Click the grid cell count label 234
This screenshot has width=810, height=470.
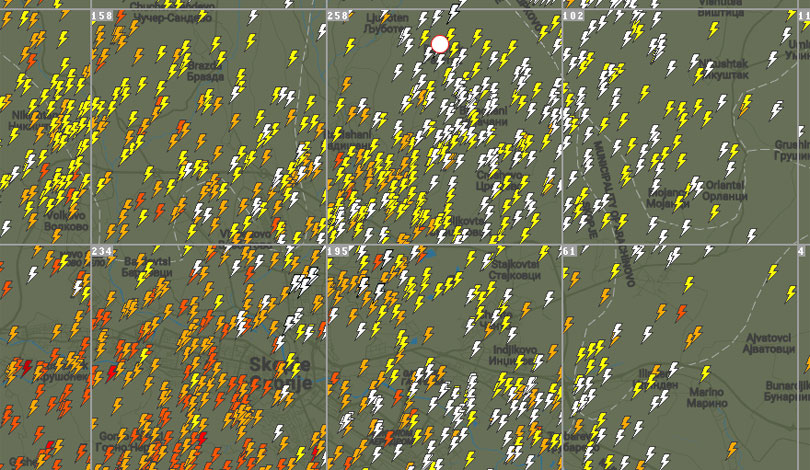pos(101,251)
